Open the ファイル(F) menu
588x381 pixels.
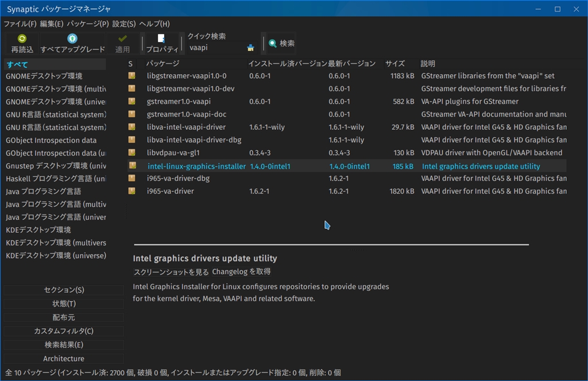click(x=20, y=24)
